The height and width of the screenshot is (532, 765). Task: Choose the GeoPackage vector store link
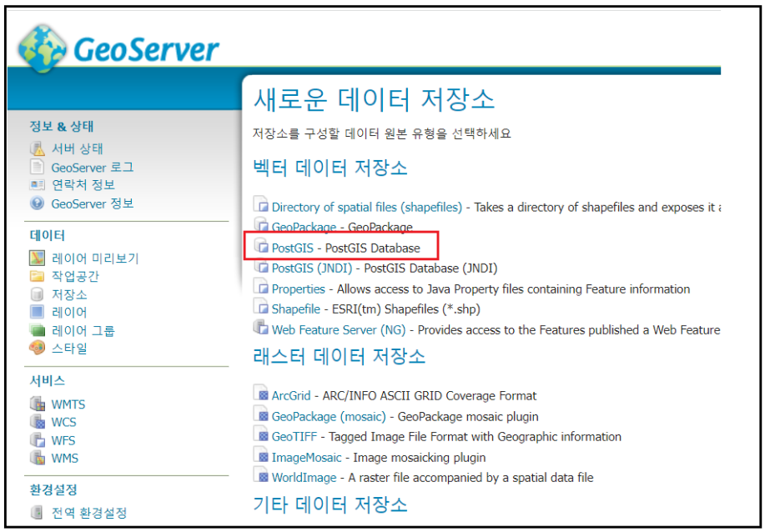304,228
